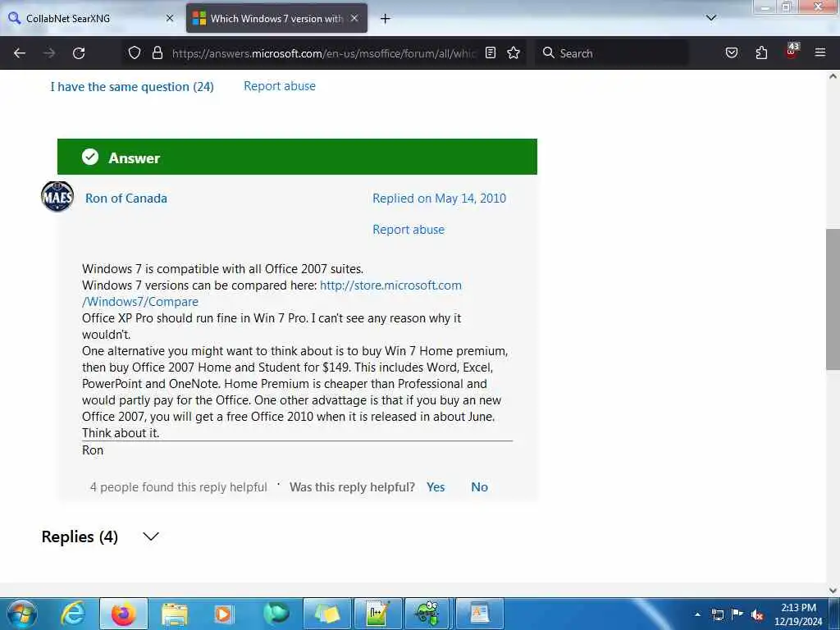Open the green notepad pencil taskbar icon
This screenshot has height=630, width=840.
[377, 614]
